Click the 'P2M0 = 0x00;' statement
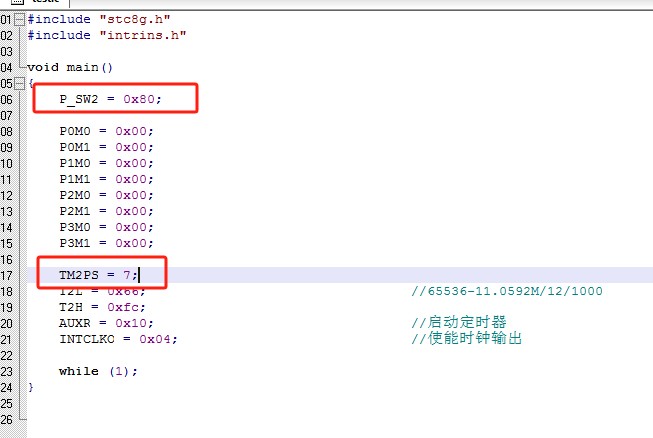Viewport: 653px width, 438px height. [x=106, y=195]
